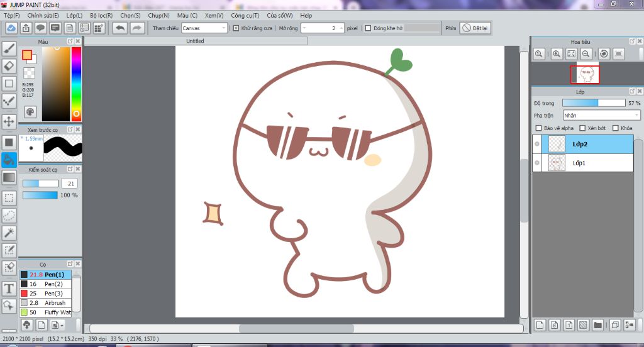The width and height of the screenshot is (644, 347).
Task: Zoom out on the navigator
Action: (x=586, y=54)
